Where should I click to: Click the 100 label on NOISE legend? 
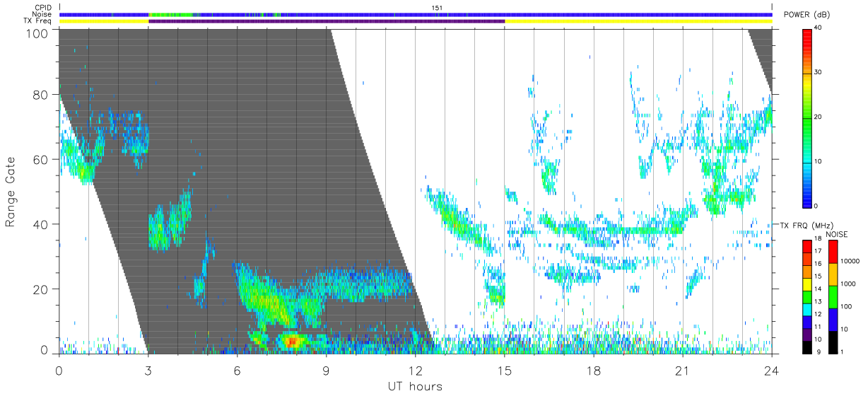pyautogui.click(x=846, y=307)
